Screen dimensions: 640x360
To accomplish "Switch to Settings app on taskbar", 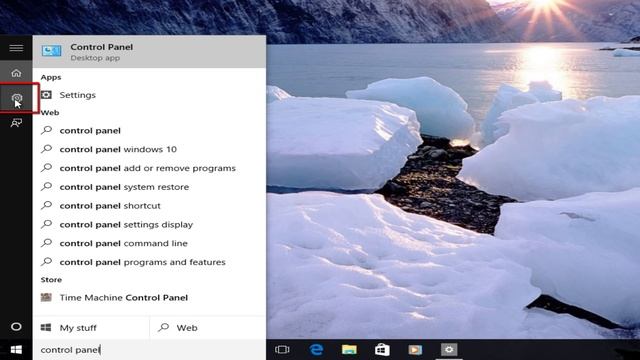I will (449, 350).
